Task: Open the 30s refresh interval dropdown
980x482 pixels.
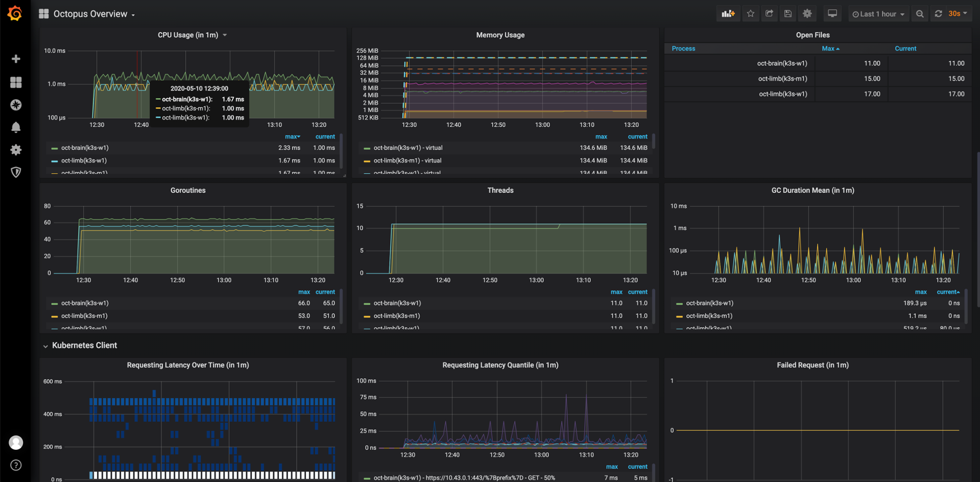Action: [x=958, y=14]
